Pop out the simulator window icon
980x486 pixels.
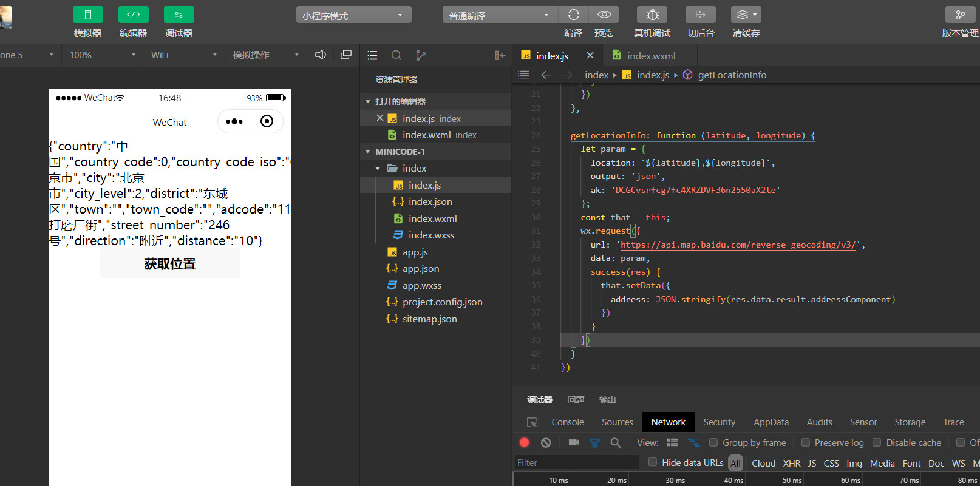click(346, 55)
